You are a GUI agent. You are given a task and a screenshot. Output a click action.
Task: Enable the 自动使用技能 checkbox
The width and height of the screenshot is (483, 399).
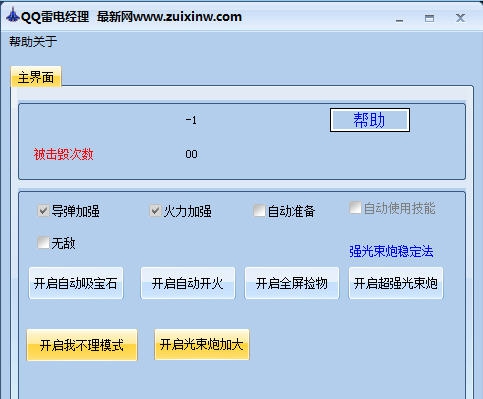pyautogui.click(x=355, y=208)
